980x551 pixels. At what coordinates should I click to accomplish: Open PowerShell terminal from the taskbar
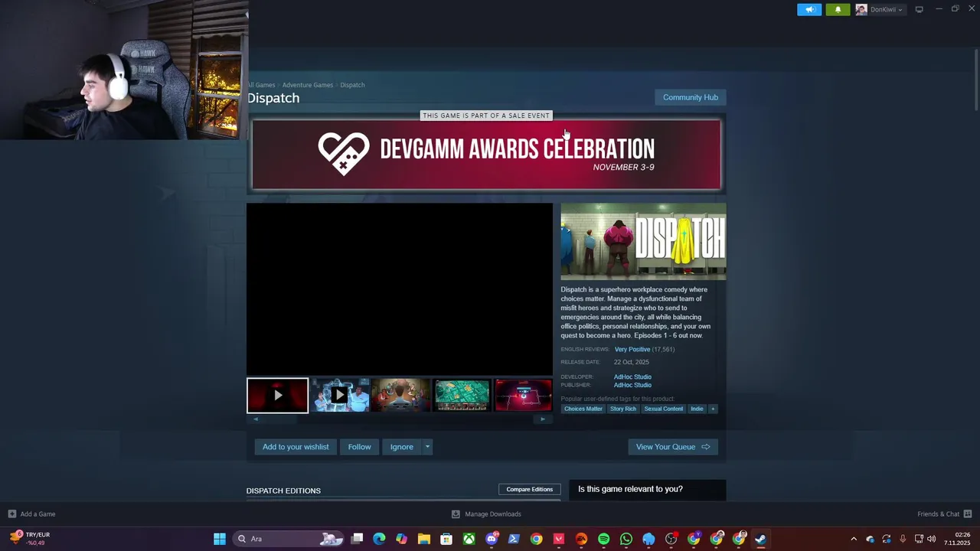click(514, 539)
